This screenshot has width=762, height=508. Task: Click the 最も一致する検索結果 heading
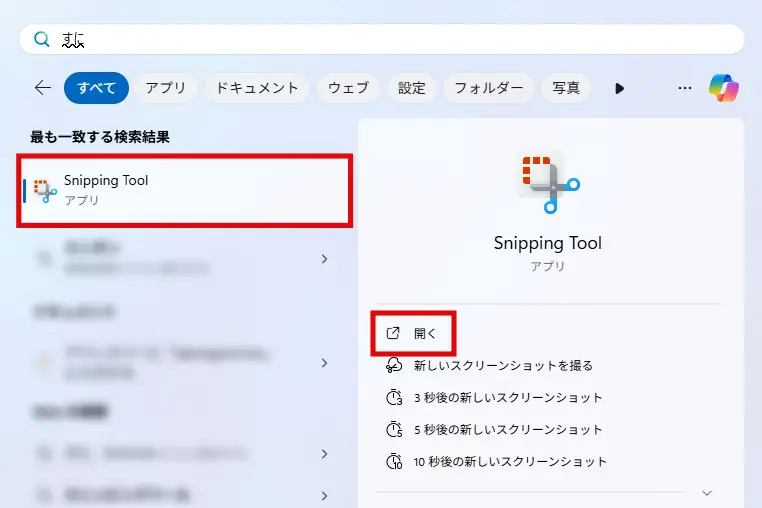pyautogui.click(x=100, y=137)
